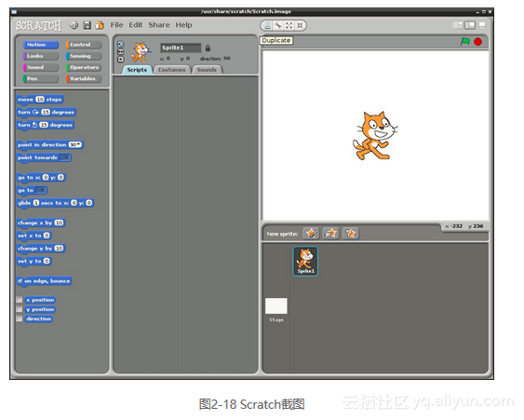
Task: Click the set x to 0 block
Action: 34,236
